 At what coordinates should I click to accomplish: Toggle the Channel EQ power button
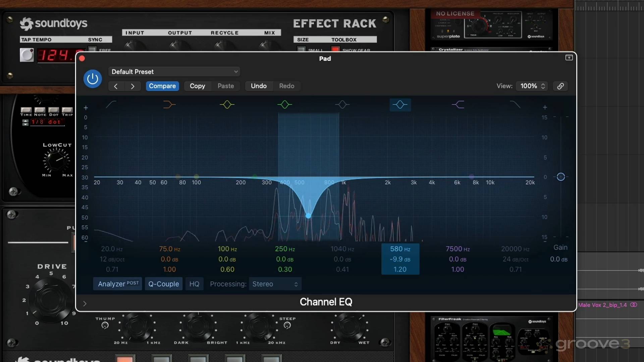[x=92, y=78]
